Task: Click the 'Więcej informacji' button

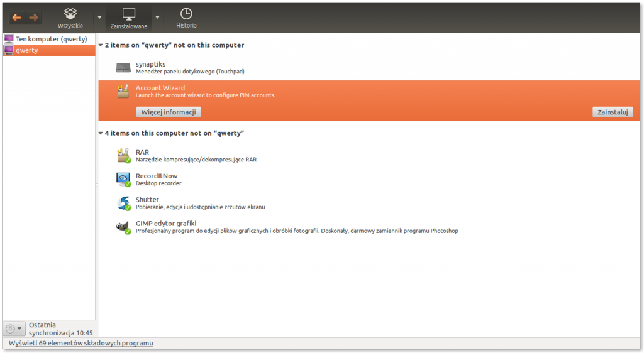Action: point(169,112)
